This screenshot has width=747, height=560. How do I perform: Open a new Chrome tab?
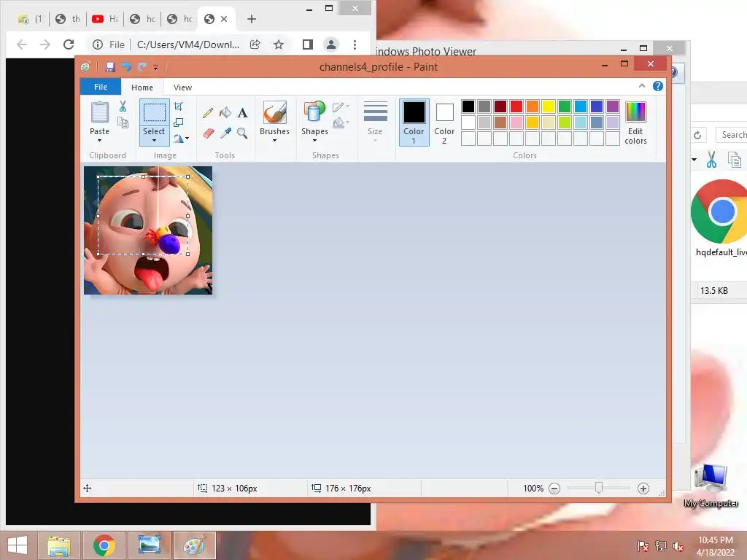[252, 19]
